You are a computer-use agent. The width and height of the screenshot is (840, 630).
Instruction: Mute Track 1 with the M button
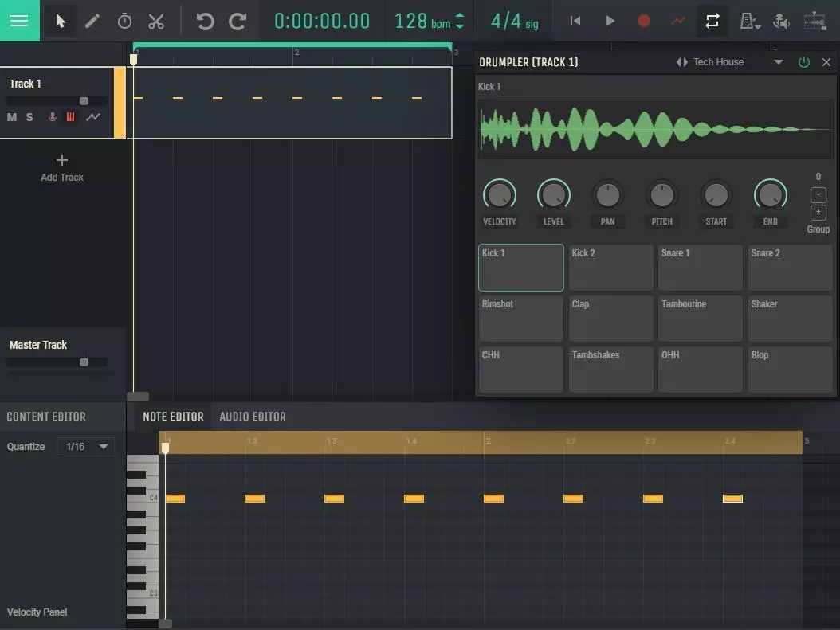(x=12, y=117)
